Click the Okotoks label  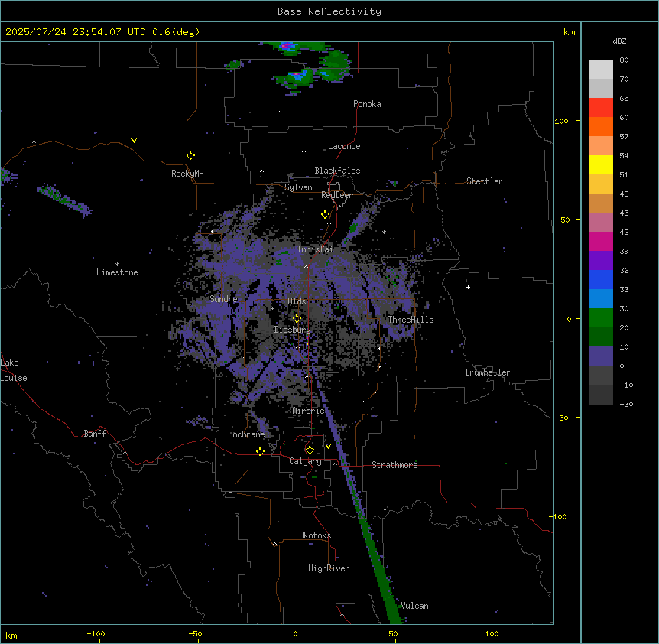coord(315,535)
